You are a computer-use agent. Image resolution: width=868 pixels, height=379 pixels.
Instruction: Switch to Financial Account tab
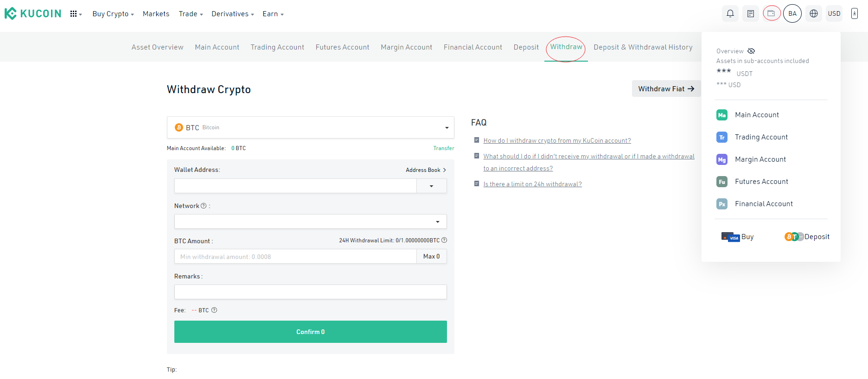(473, 47)
